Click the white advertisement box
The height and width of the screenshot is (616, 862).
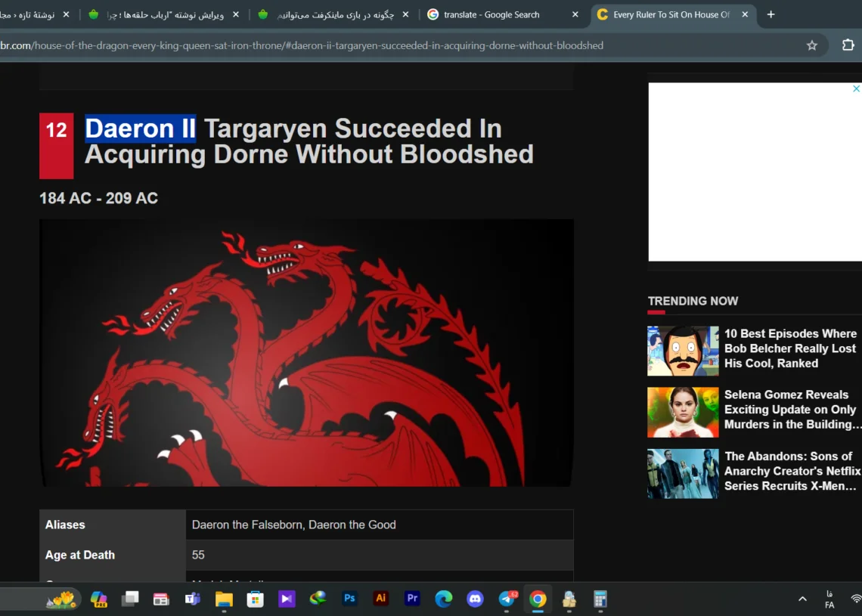pos(755,172)
